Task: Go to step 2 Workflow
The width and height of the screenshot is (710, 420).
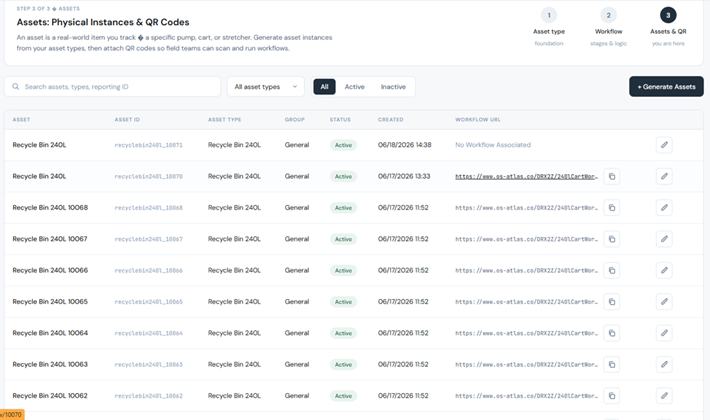Action: coord(609,26)
